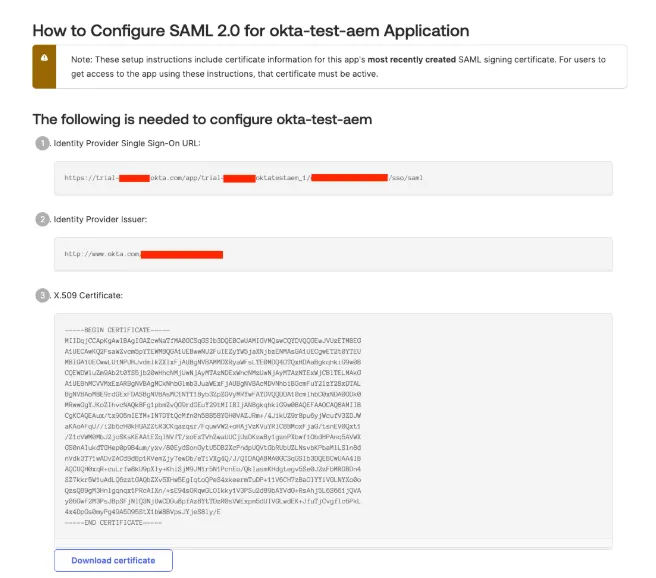656x578 pixels.
Task: Click the X.509 Certificate label
Action: (88, 295)
